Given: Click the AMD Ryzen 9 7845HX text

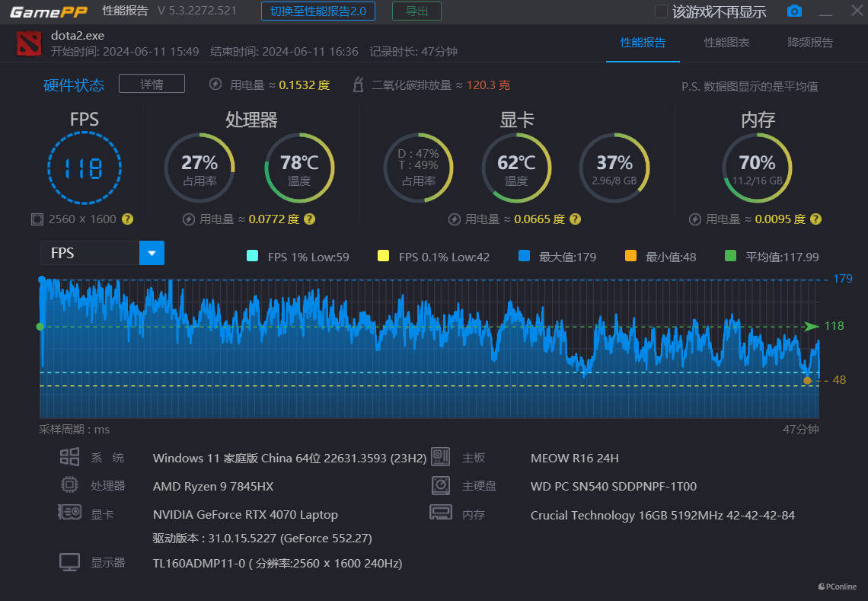Looking at the screenshot, I should coord(213,486).
